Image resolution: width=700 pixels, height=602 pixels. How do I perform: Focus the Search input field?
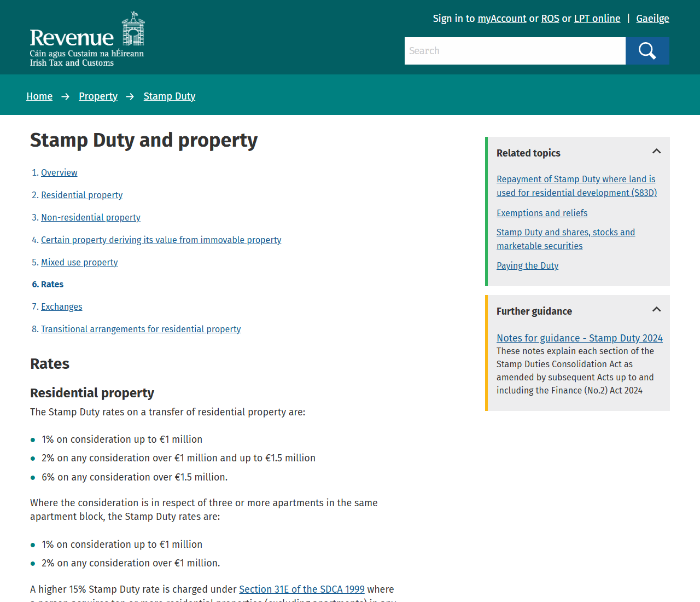click(515, 51)
